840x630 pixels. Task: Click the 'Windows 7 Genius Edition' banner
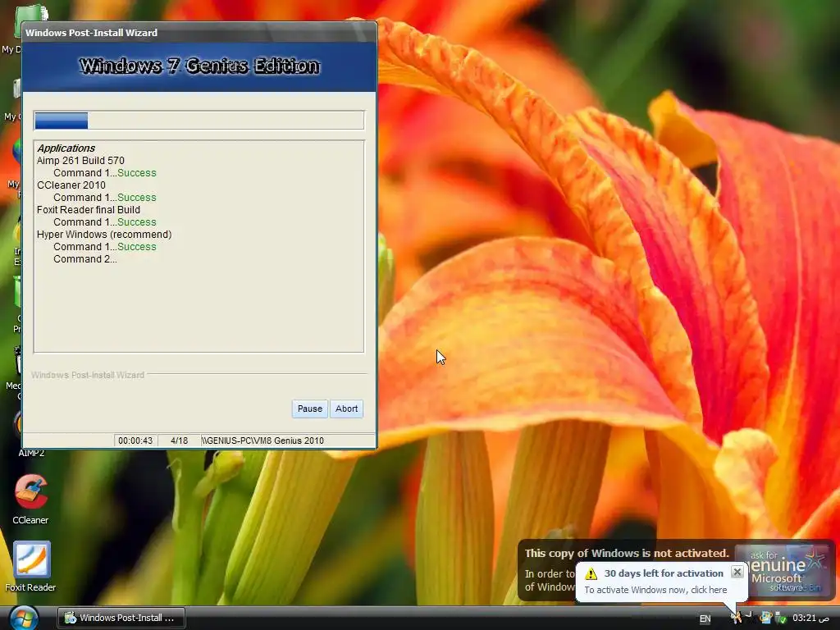199,66
